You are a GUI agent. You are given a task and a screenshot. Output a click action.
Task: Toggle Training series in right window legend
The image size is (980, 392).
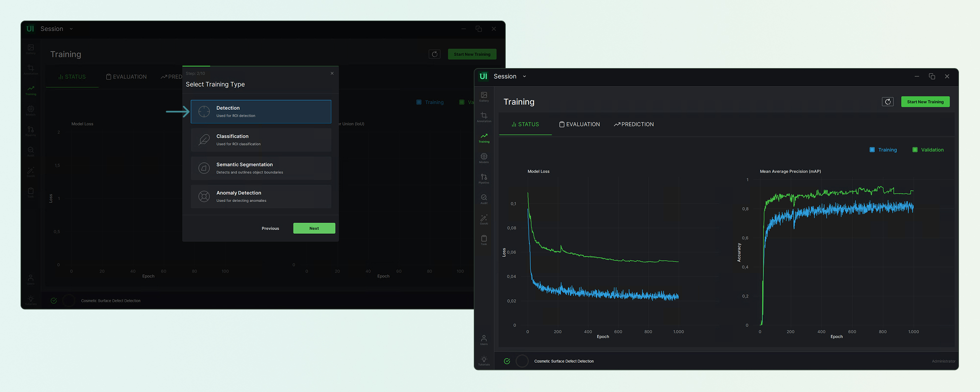pos(883,150)
